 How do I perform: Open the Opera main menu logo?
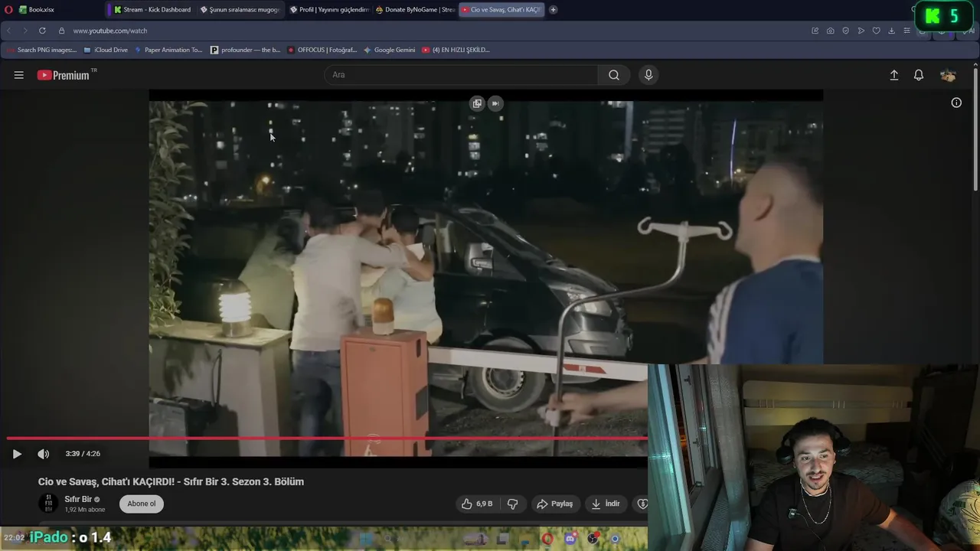click(9, 10)
